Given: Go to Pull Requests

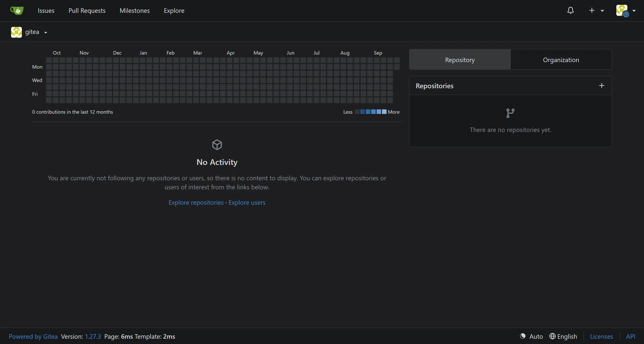Looking at the screenshot, I should click(87, 10).
